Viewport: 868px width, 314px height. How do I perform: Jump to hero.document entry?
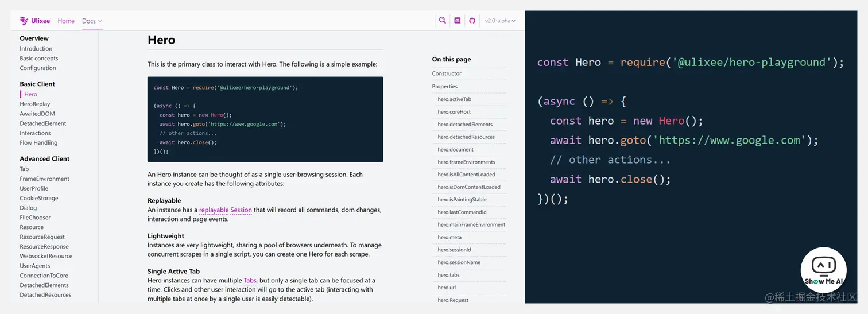tap(455, 150)
